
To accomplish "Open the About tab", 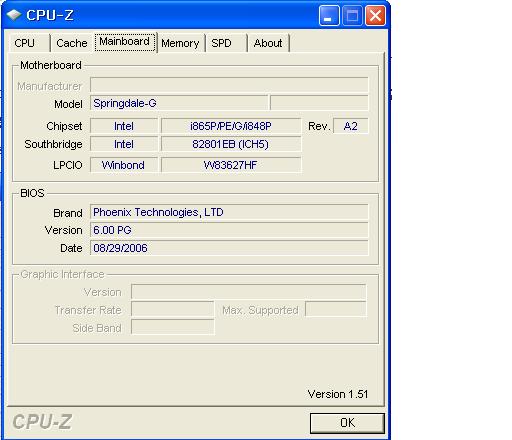I will point(268,43).
